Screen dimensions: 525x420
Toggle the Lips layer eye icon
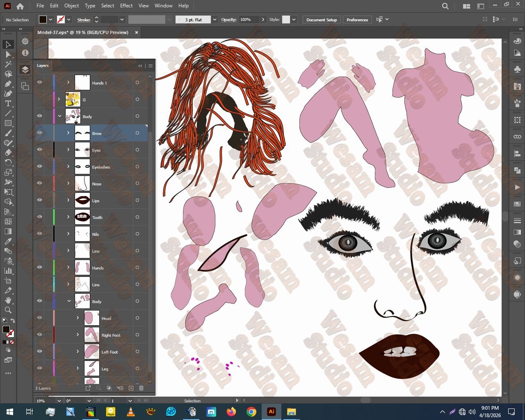[x=39, y=200]
